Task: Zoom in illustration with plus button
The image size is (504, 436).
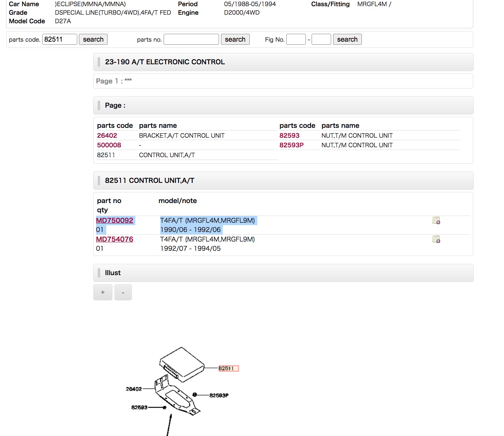Action: point(103,292)
